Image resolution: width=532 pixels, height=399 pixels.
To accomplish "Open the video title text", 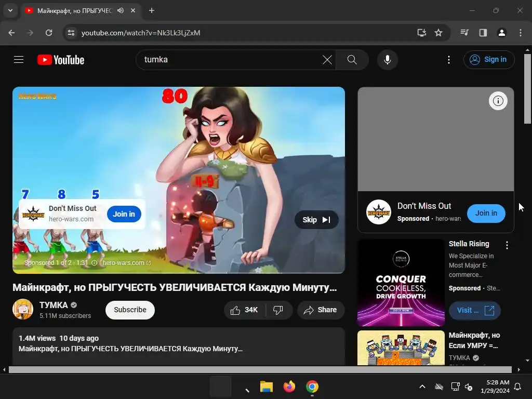I will click(x=175, y=287).
